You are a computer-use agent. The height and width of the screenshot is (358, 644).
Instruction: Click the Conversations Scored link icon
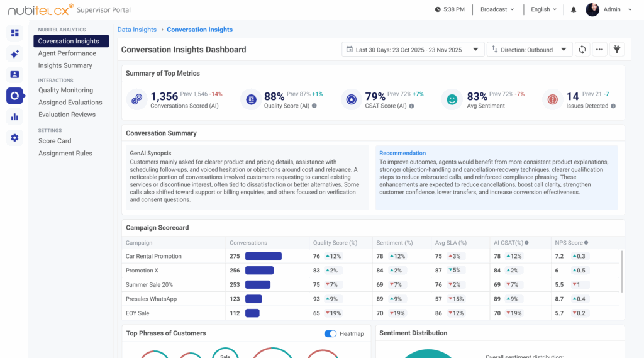136,99
